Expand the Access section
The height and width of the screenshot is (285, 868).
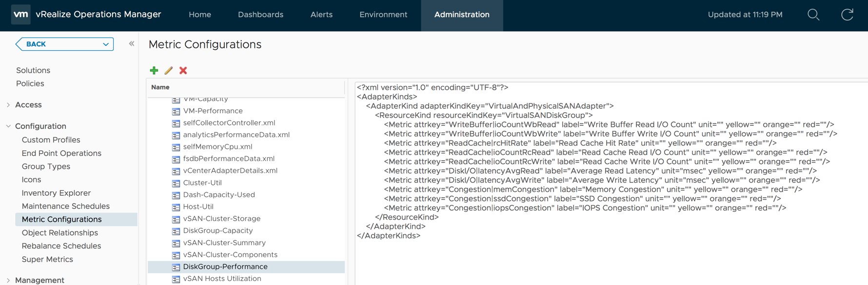point(8,105)
